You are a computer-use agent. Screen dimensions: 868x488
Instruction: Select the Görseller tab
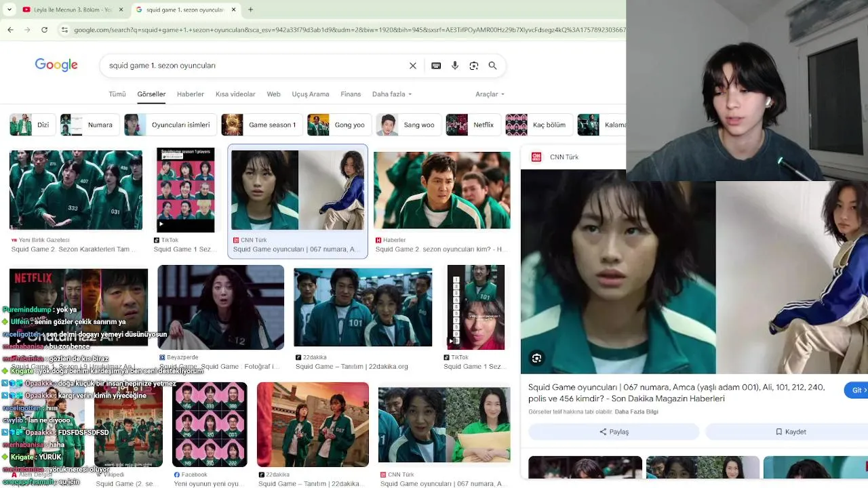tap(151, 94)
